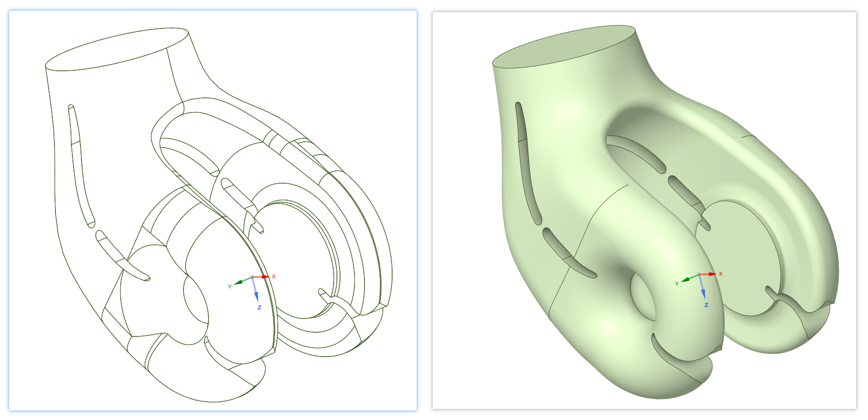Viewport: 868px width, 420px height.
Task: Select the small circular hole on shaded model
Action: [x=643, y=300]
